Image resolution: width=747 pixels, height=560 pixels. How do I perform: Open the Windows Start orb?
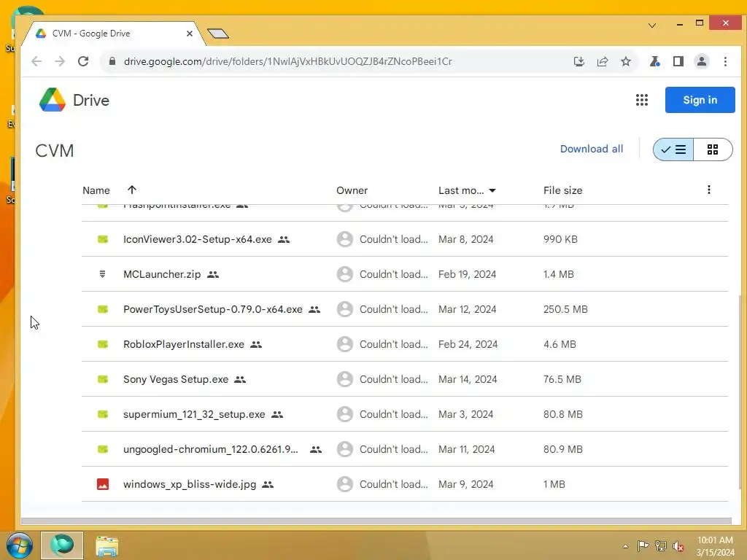19,545
